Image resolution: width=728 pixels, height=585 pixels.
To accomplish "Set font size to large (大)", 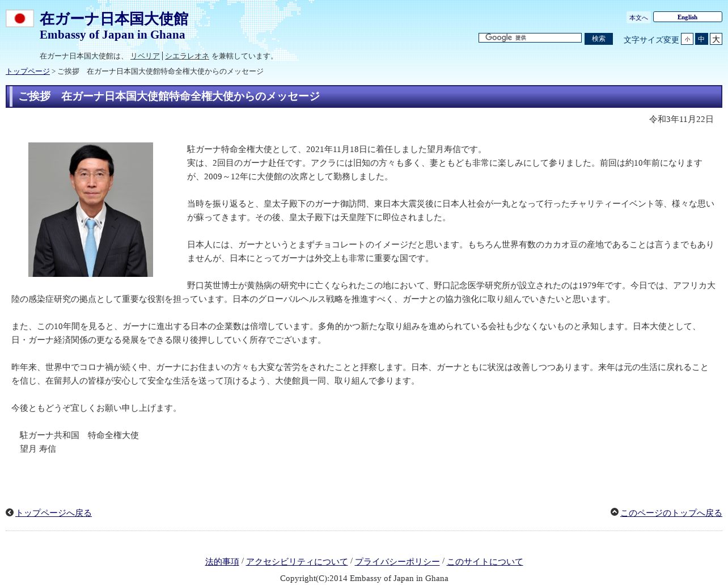I will point(716,39).
